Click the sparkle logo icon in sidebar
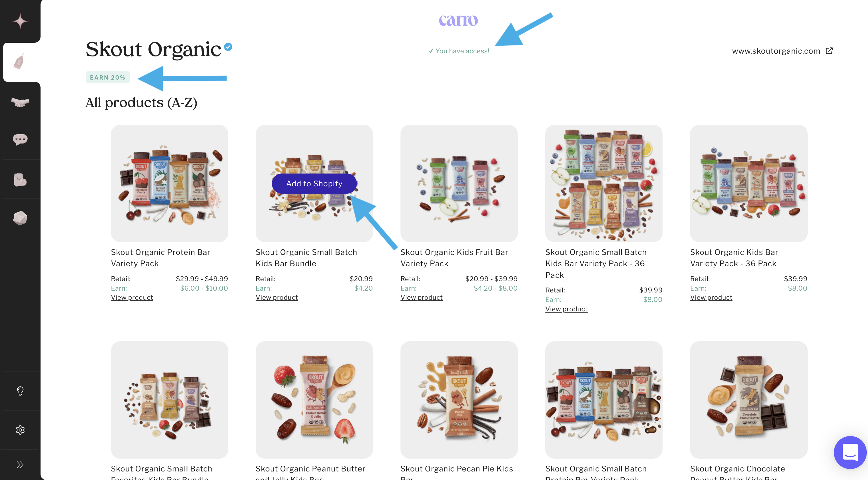Viewport: 868px width, 480px height. pos(20,21)
